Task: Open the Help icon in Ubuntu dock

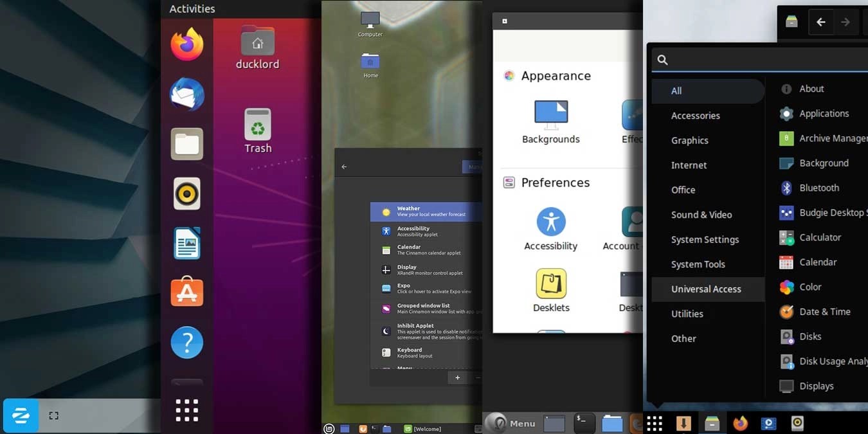Action: 187,342
